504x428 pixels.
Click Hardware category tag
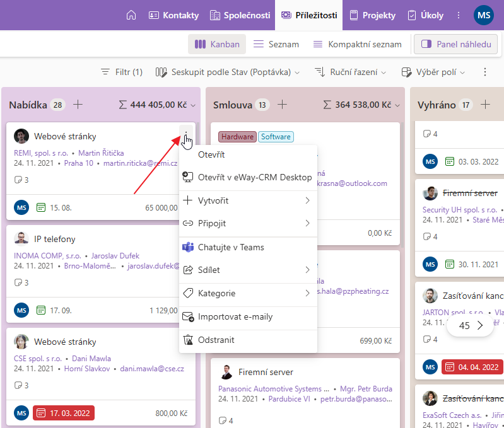click(x=237, y=137)
